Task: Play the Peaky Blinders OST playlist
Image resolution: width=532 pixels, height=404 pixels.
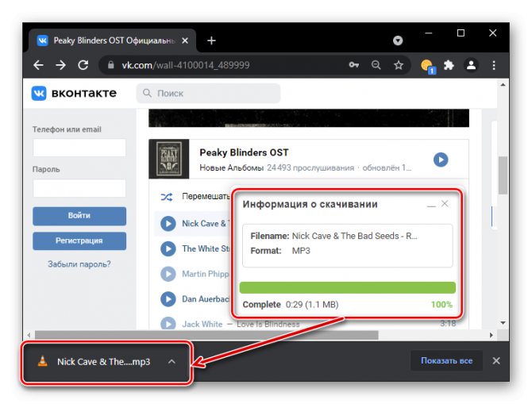Action: tap(441, 160)
